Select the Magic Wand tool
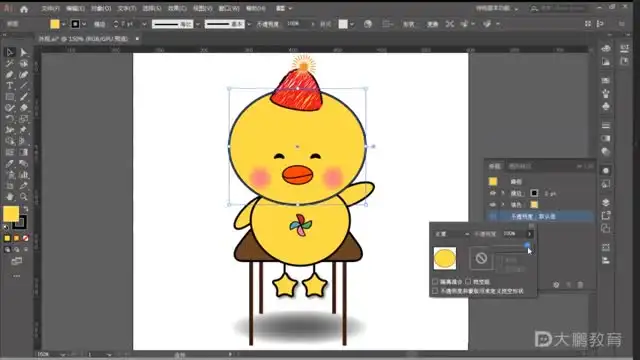This screenshot has width=640, height=360. point(10,63)
